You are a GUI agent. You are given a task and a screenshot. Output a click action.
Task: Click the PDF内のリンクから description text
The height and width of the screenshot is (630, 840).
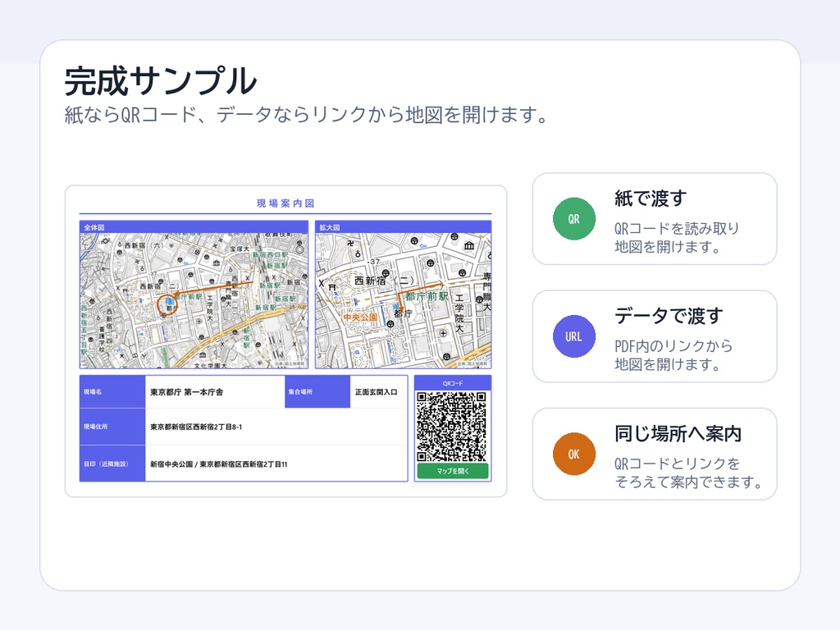tap(673, 346)
